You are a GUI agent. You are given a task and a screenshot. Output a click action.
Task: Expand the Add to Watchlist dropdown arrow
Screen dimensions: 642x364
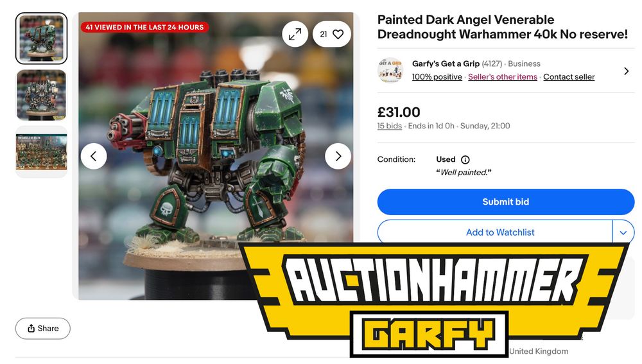623,232
